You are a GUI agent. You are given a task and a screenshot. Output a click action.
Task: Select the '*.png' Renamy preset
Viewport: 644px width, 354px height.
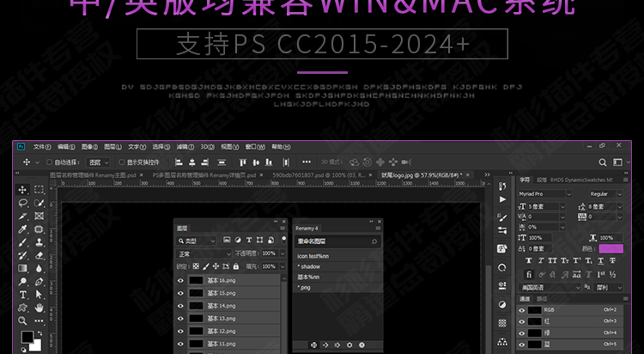(x=337, y=287)
